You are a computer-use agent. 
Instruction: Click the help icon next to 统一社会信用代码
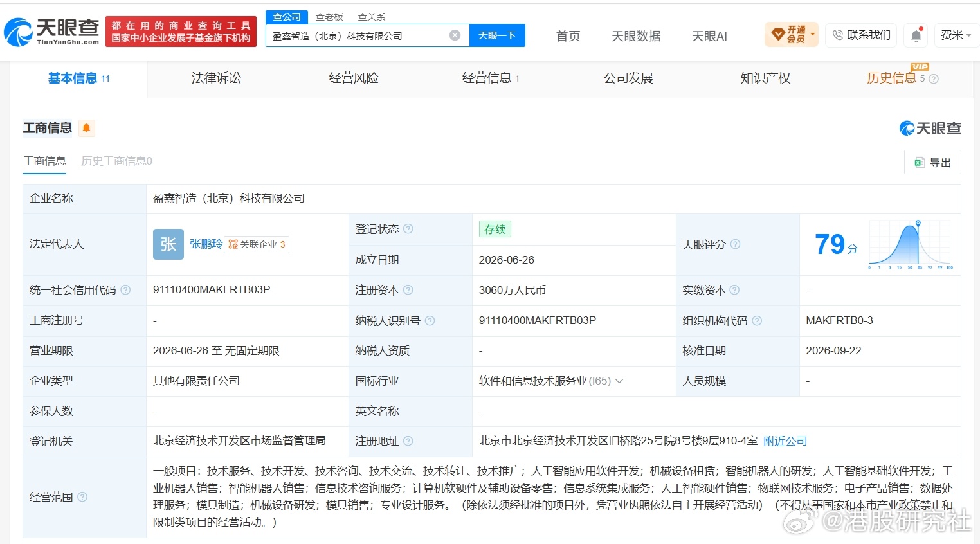125,290
